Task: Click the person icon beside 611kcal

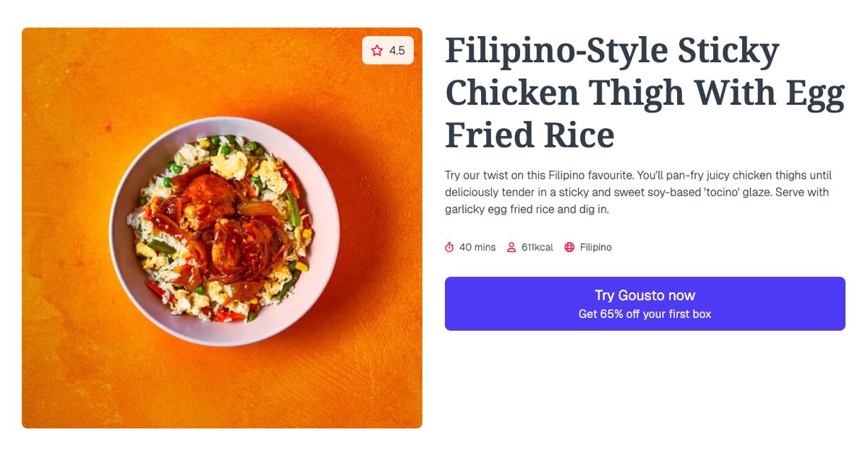Action: (x=512, y=247)
